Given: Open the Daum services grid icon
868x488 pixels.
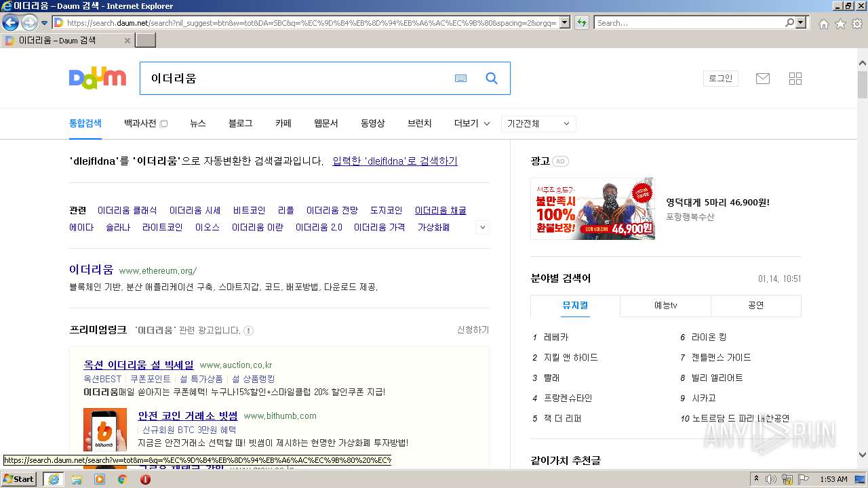Looking at the screenshot, I should pos(795,79).
